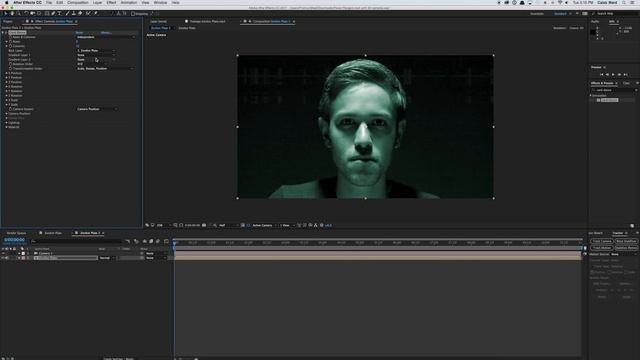Click the Effects & Presets search field
This screenshot has height=360, width=640.
(614, 90)
